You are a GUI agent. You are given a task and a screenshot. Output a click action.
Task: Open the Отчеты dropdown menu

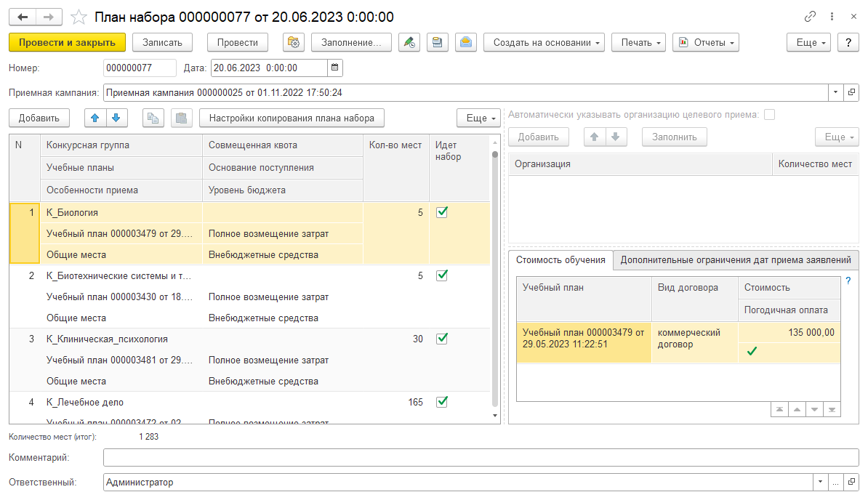tap(706, 43)
